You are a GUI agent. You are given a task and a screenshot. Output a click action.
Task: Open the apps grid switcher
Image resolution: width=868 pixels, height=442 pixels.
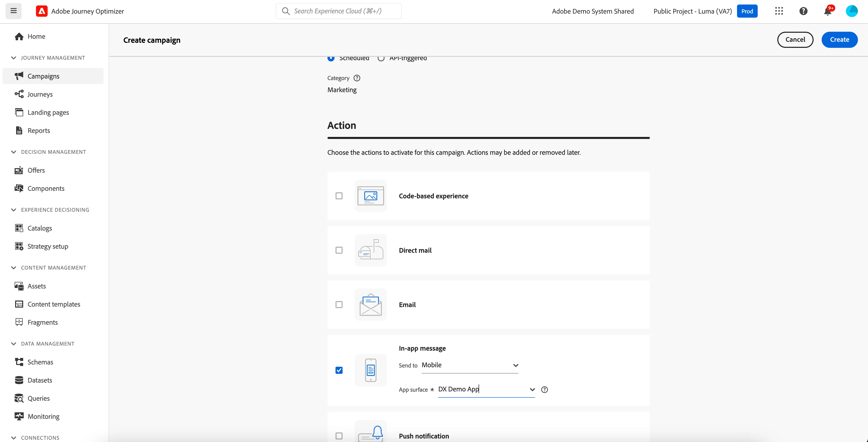coord(779,11)
